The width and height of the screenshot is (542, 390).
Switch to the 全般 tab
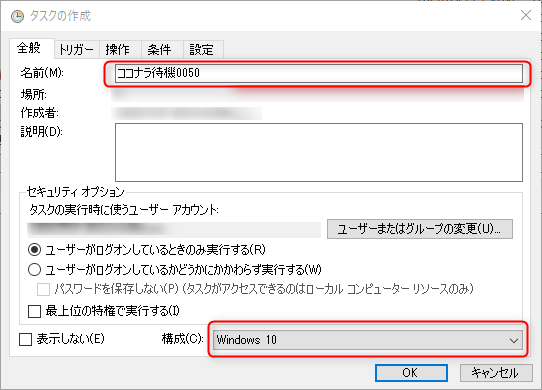[x=31, y=48]
